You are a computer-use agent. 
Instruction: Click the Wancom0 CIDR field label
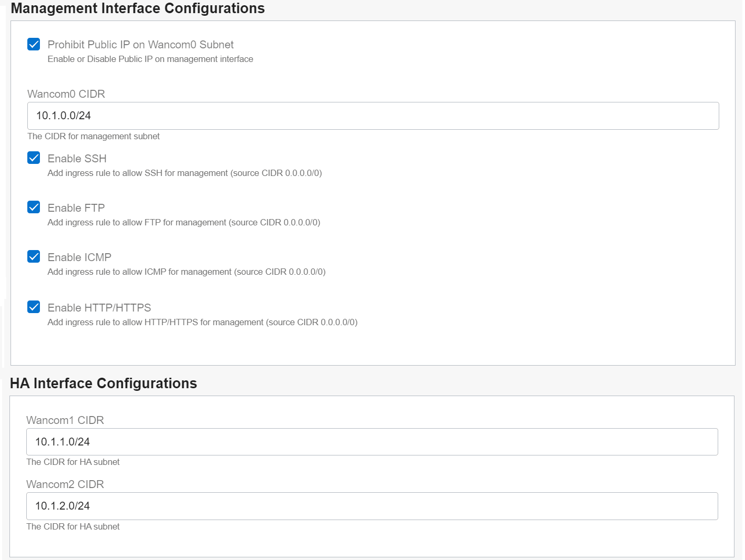pyautogui.click(x=66, y=94)
